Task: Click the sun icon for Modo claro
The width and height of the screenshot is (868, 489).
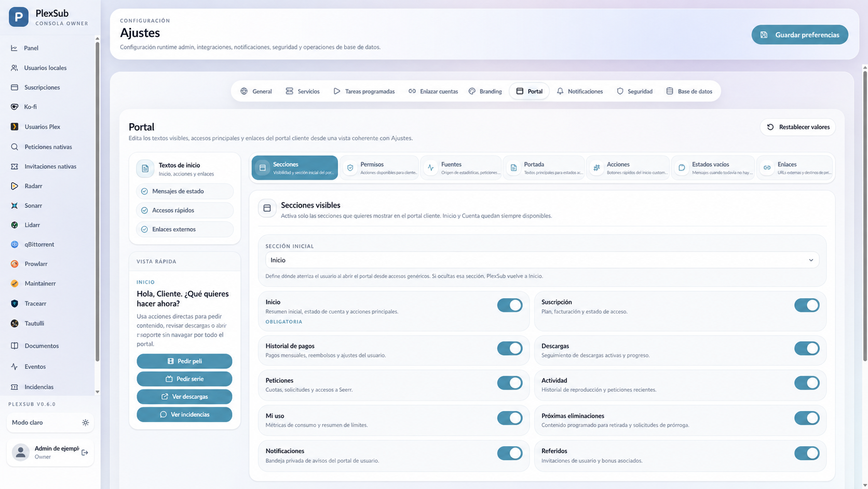Action: click(86, 422)
